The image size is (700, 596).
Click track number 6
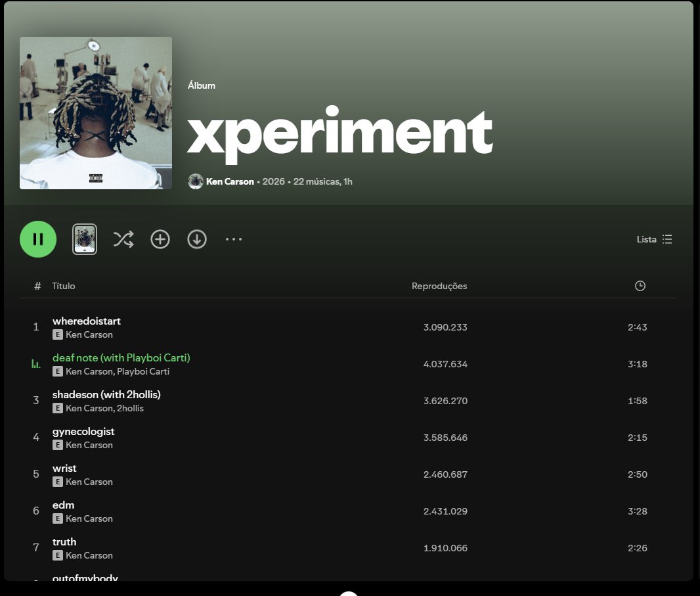(x=36, y=511)
